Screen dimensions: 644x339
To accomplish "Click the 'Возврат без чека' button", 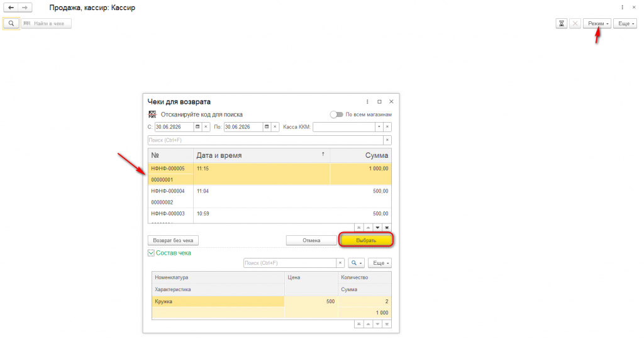I will tap(173, 240).
